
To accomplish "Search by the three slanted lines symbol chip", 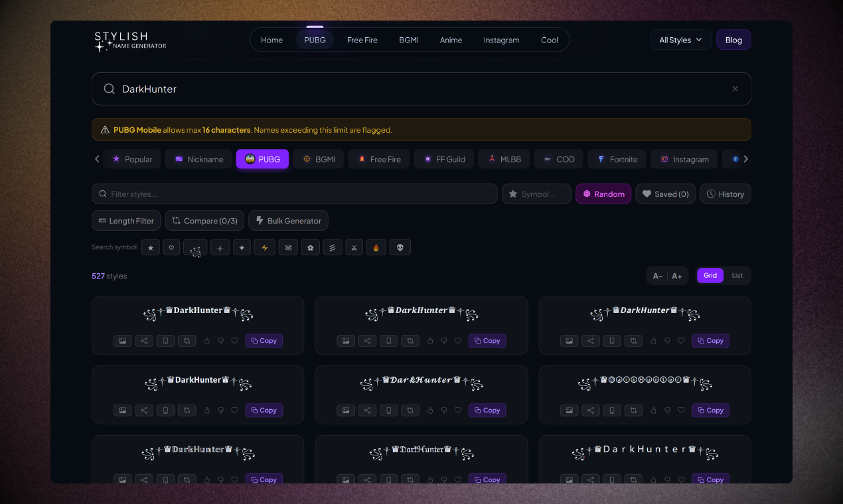I will [x=332, y=247].
